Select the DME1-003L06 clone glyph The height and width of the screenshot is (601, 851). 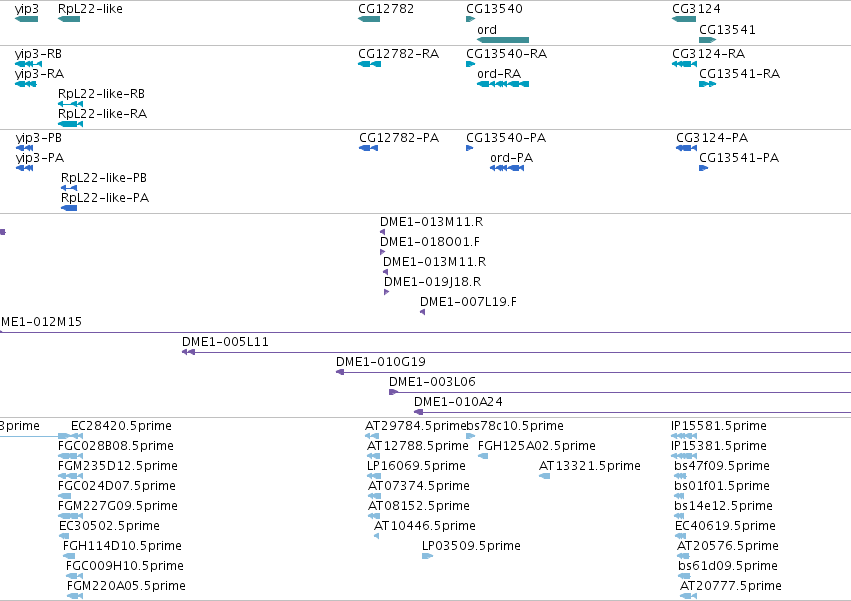coord(620,392)
